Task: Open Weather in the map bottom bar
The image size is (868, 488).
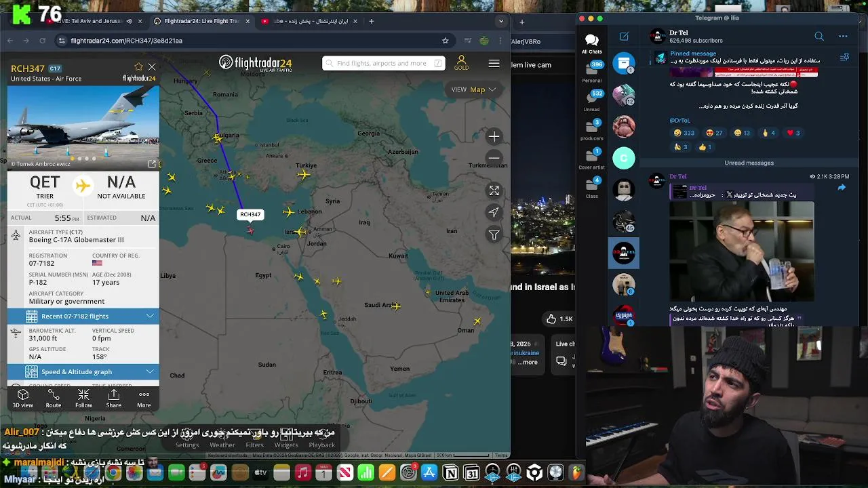Action: [222, 439]
